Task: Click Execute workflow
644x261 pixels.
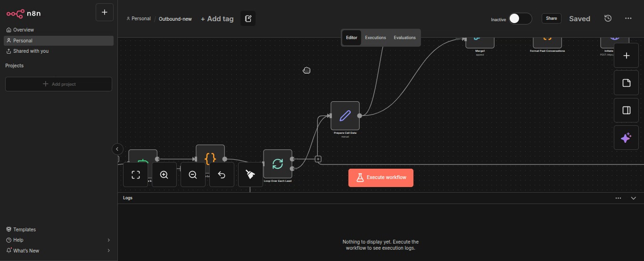Action: click(381, 178)
